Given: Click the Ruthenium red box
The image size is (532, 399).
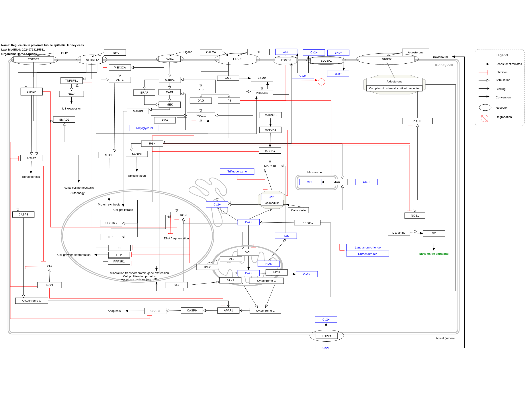Looking at the screenshot, I should 368,254.
